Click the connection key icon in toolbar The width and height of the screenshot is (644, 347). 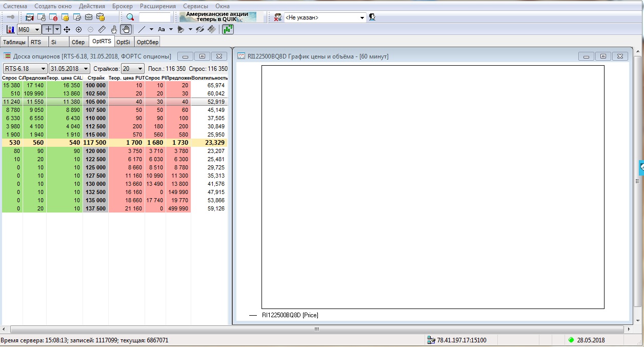pos(10,17)
